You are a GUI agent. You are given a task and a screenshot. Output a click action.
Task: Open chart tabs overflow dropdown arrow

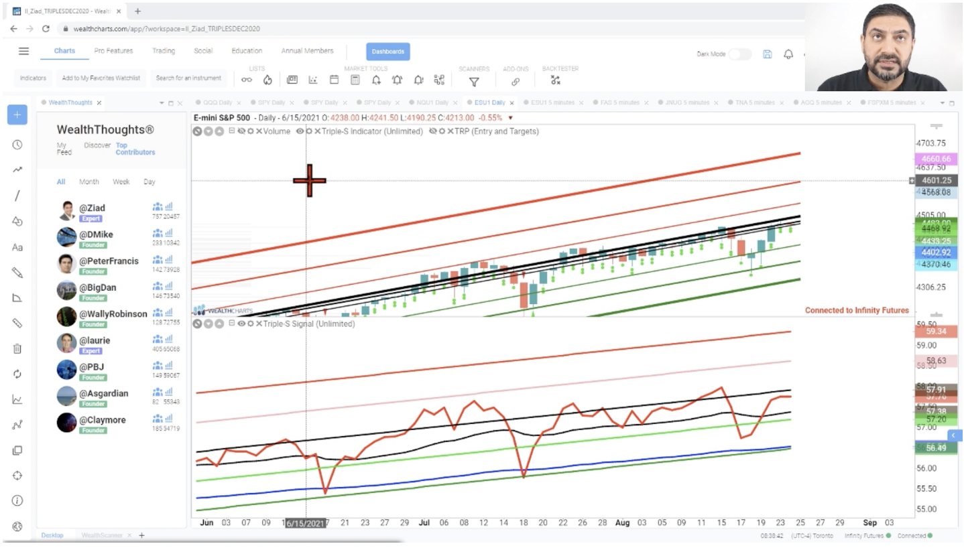pos(942,103)
